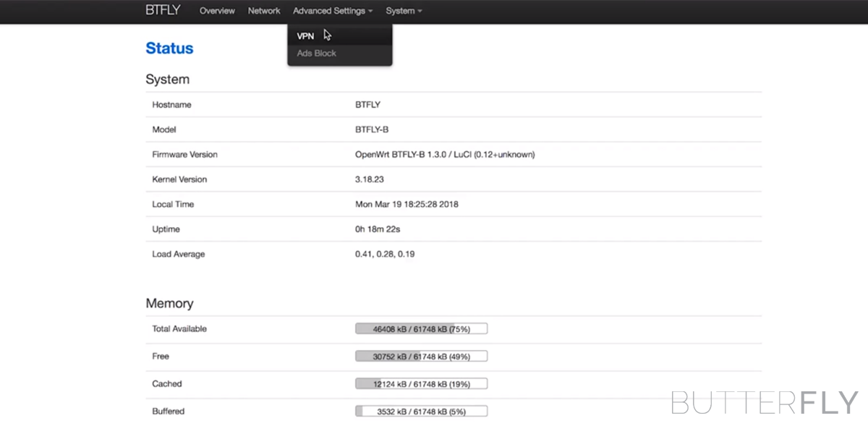Image resolution: width=868 pixels, height=434 pixels.
Task: Click the Buffered memory progress bar
Action: [x=421, y=412]
